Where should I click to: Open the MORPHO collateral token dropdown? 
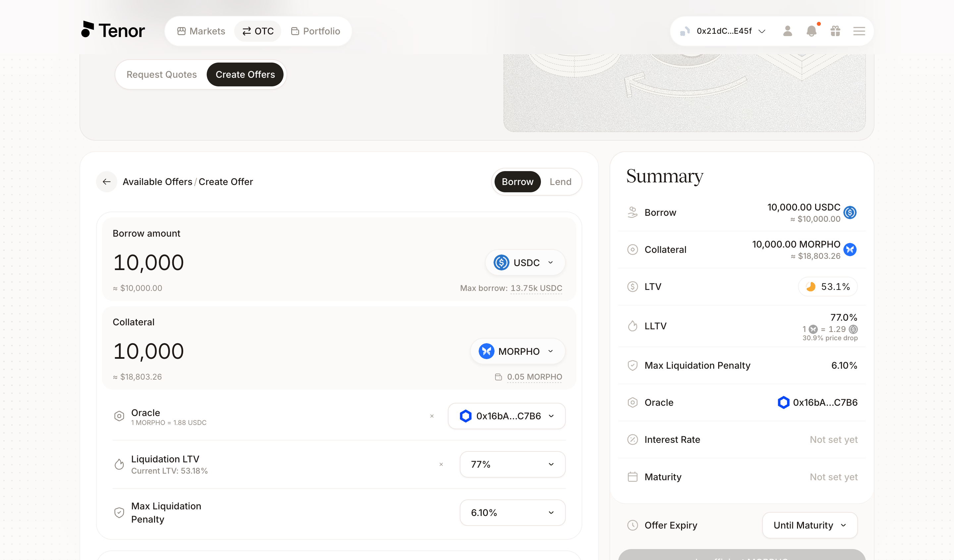pos(517,351)
